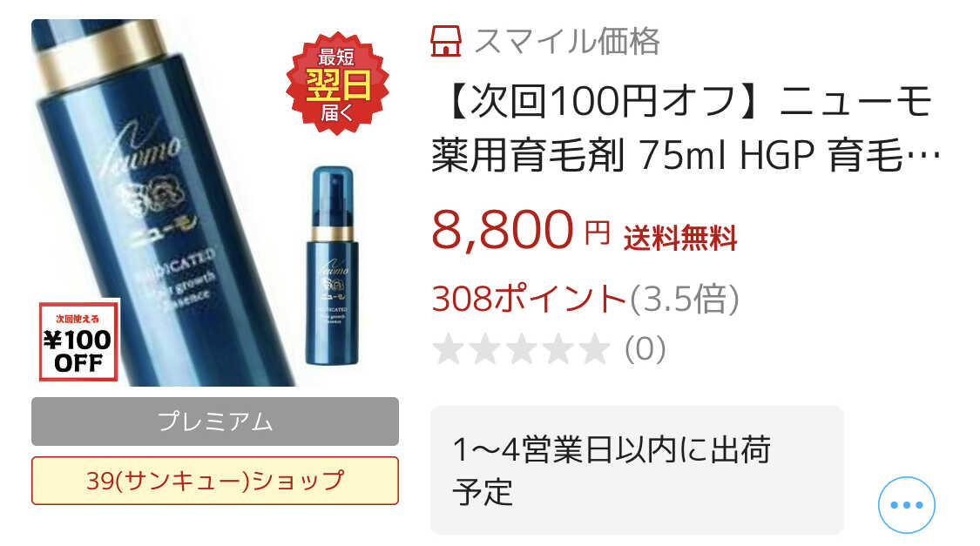The width and height of the screenshot is (980, 546).
Task: Click the 8,800 円 price
Action: pyautogui.click(x=521, y=229)
